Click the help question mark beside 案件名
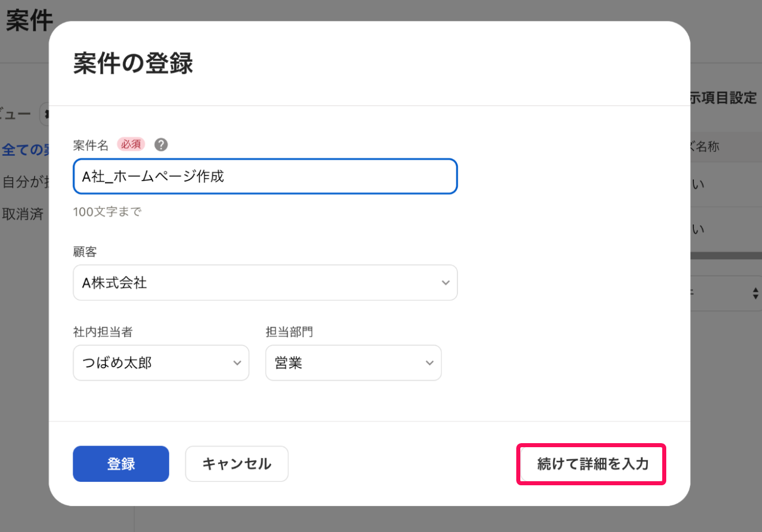 point(162,145)
